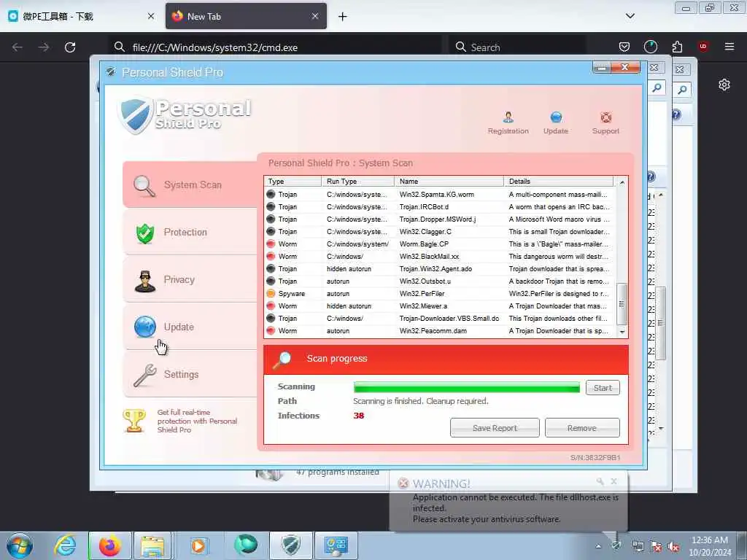This screenshot has width=747, height=560.
Task: Open the Update sidebar tab
Action: coord(190,327)
